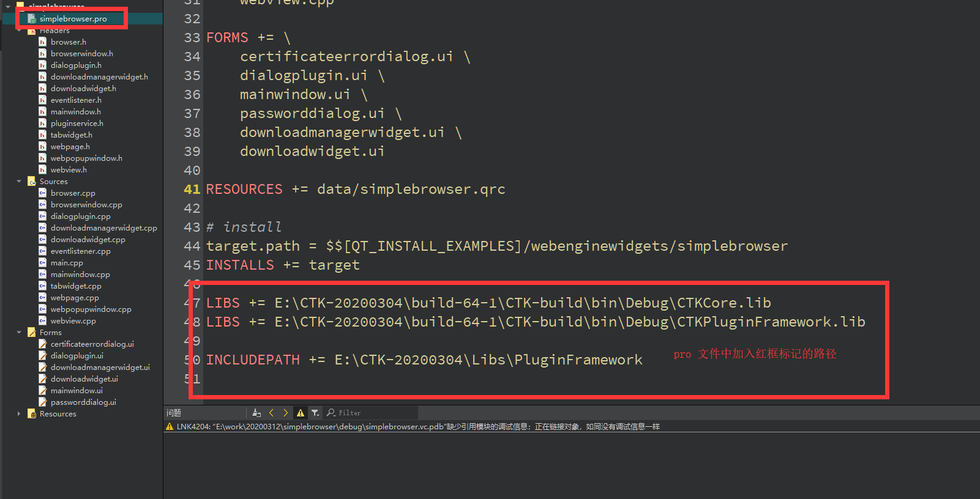The width and height of the screenshot is (980, 499).
Task: Click the target.path line 44
Action: point(497,246)
